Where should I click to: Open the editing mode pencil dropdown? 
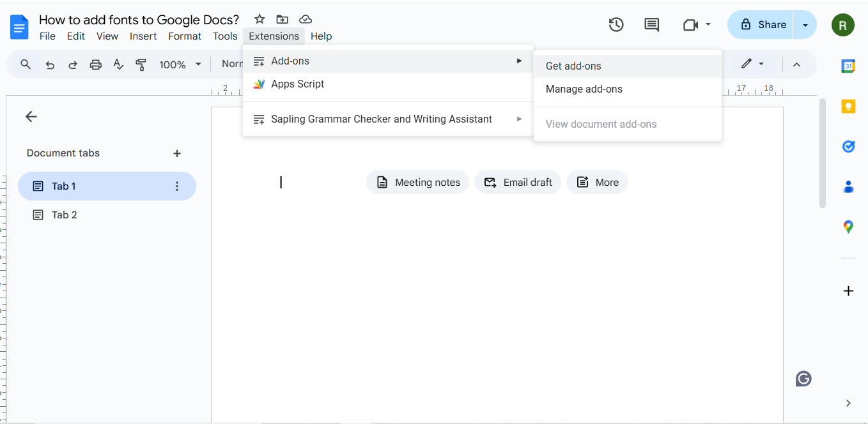click(752, 64)
